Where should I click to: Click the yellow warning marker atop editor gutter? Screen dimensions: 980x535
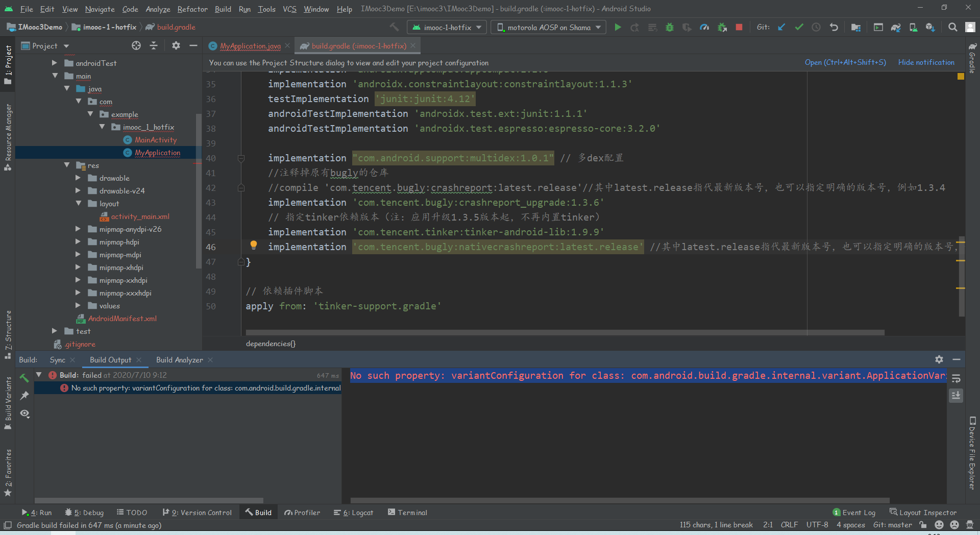[x=961, y=76]
